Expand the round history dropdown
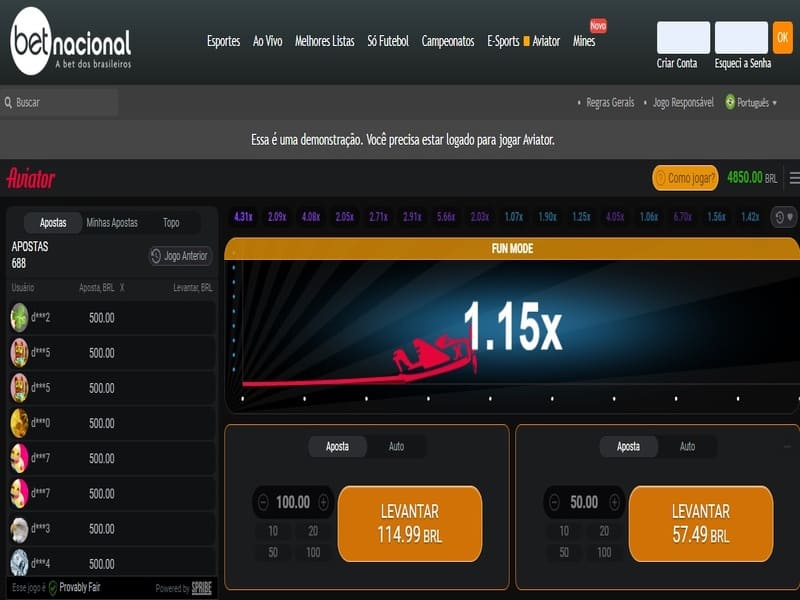This screenshot has height=600, width=800. (783, 217)
